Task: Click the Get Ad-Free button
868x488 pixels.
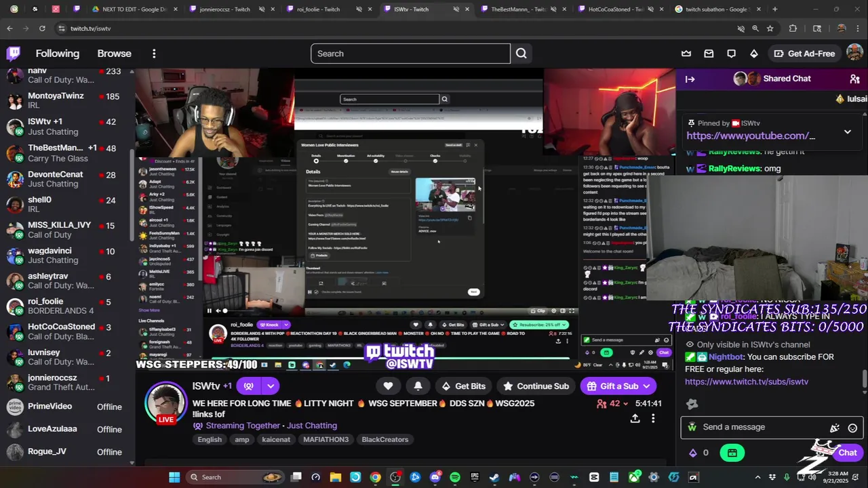Action: click(x=804, y=54)
